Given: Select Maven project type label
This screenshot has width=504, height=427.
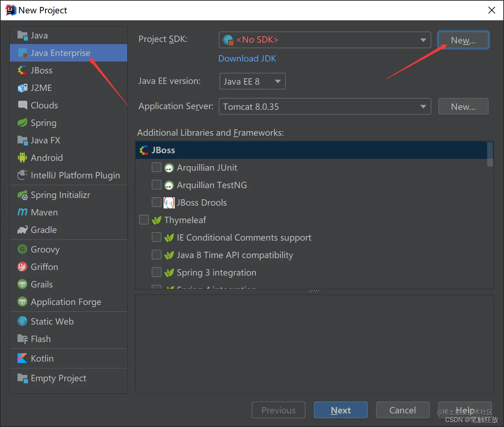Looking at the screenshot, I should (44, 212).
